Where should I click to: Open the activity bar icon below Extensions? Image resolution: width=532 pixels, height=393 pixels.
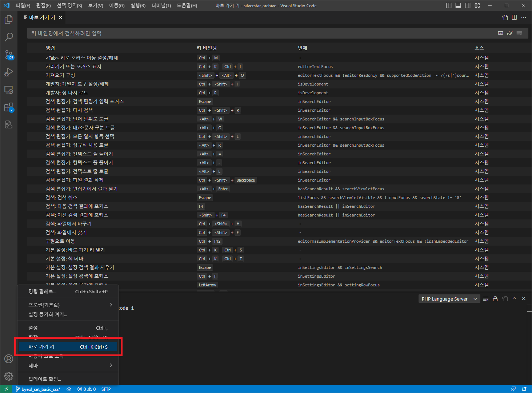(x=9, y=124)
